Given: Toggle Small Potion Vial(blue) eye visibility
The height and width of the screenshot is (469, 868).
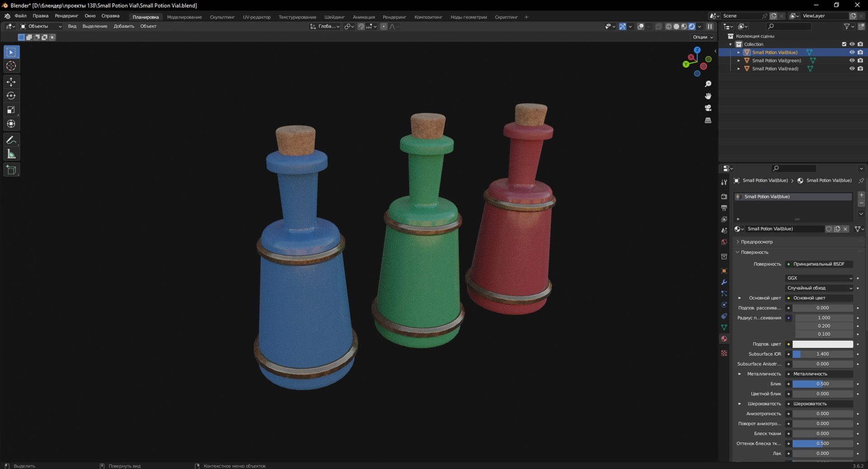Looking at the screenshot, I should click(x=852, y=52).
